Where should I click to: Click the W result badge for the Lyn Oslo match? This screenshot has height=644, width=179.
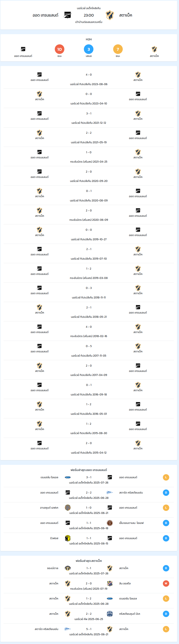(x=166, y=583)
